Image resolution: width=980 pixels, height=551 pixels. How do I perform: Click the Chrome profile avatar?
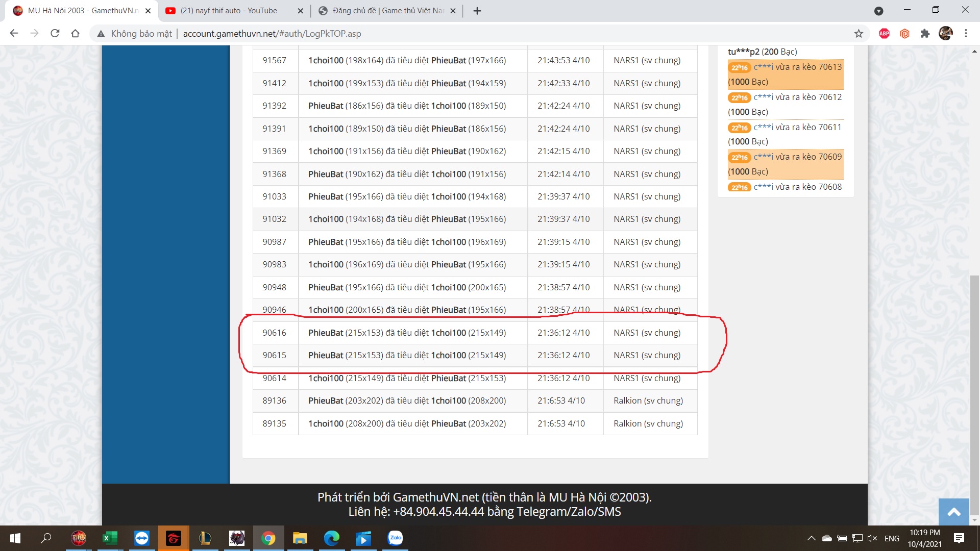click(x=945, y=34)
